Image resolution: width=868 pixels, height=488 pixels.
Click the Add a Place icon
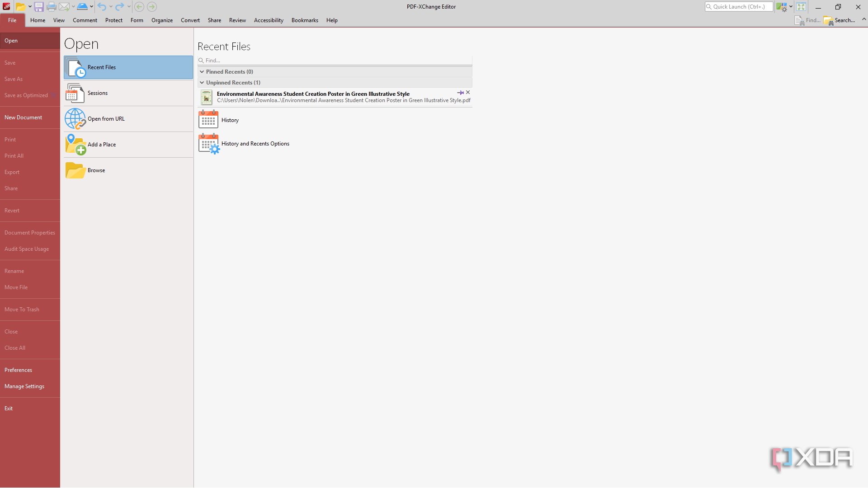75,145
